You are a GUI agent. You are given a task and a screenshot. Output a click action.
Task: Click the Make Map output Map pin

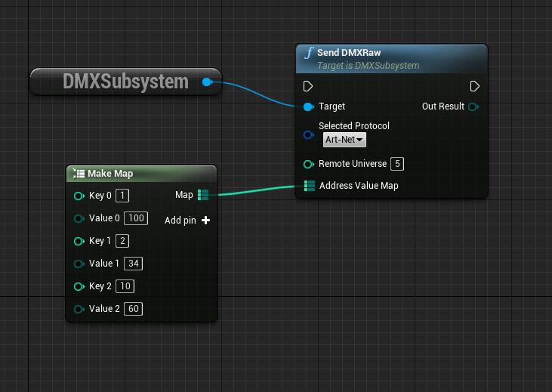click(203, 195)
